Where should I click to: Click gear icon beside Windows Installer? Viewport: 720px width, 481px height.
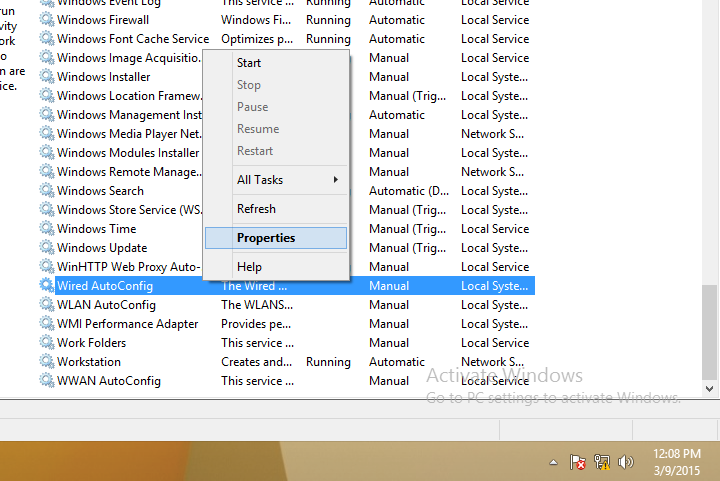(46, 77)
